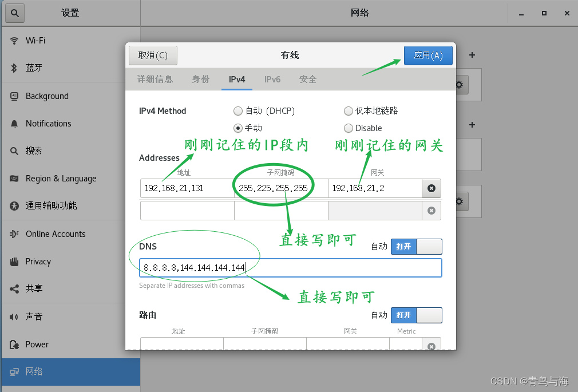This screenshot has width=578, height=392.
Task: Add a connection with upper plus button
Action: [x=472, y=56]
